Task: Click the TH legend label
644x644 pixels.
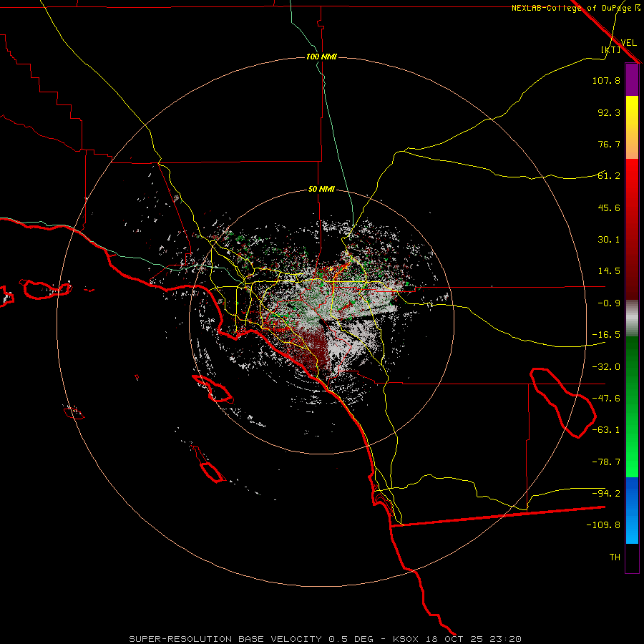Action: pyautogui.click(x=615, y=557)
